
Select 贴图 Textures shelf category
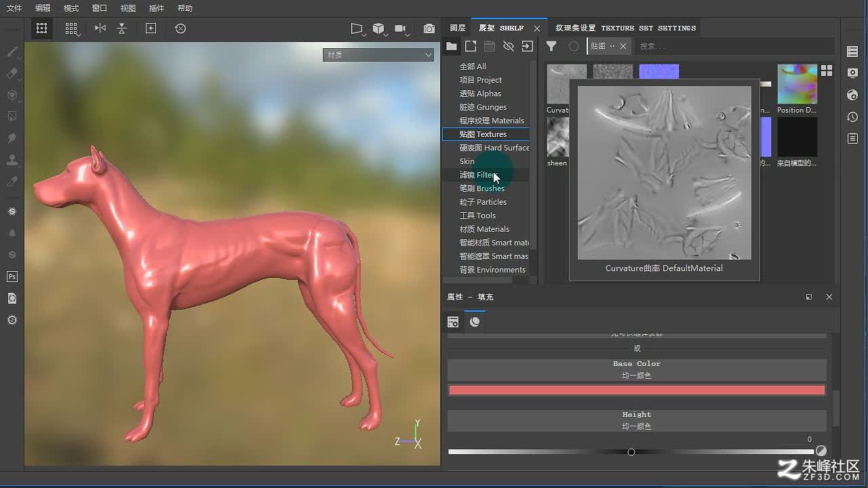(x=486, y=134)
